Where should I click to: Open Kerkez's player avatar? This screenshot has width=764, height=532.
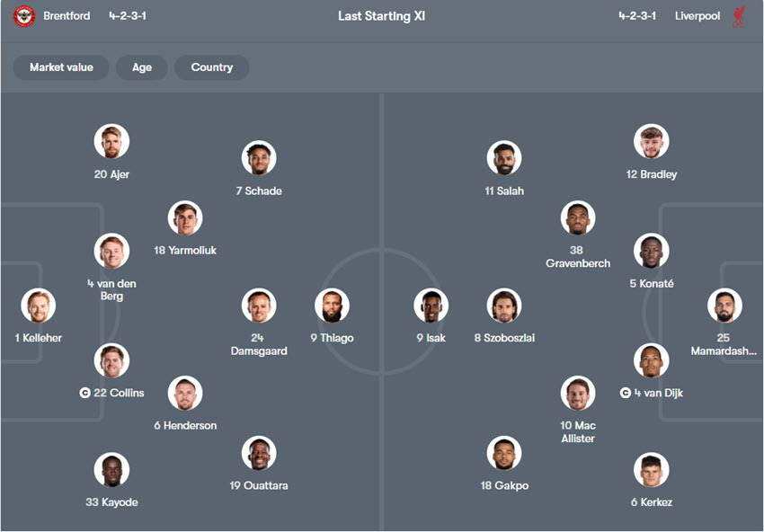651,470
